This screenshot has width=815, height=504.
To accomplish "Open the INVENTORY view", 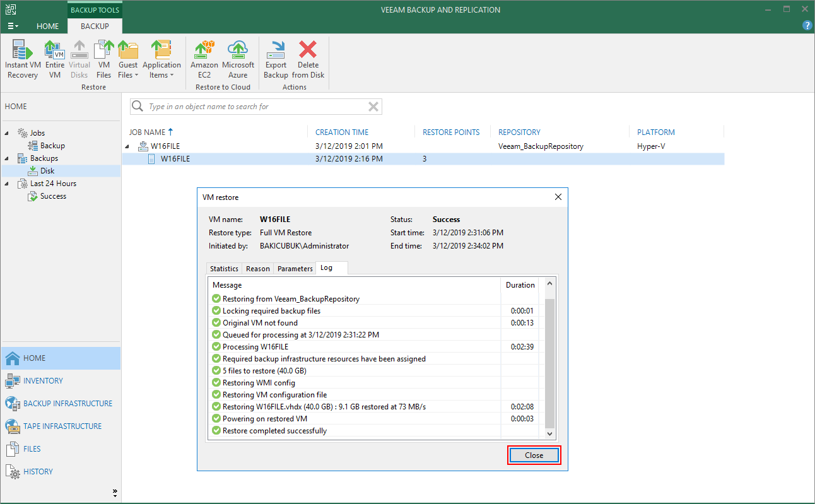I will [x=61, y=381].
